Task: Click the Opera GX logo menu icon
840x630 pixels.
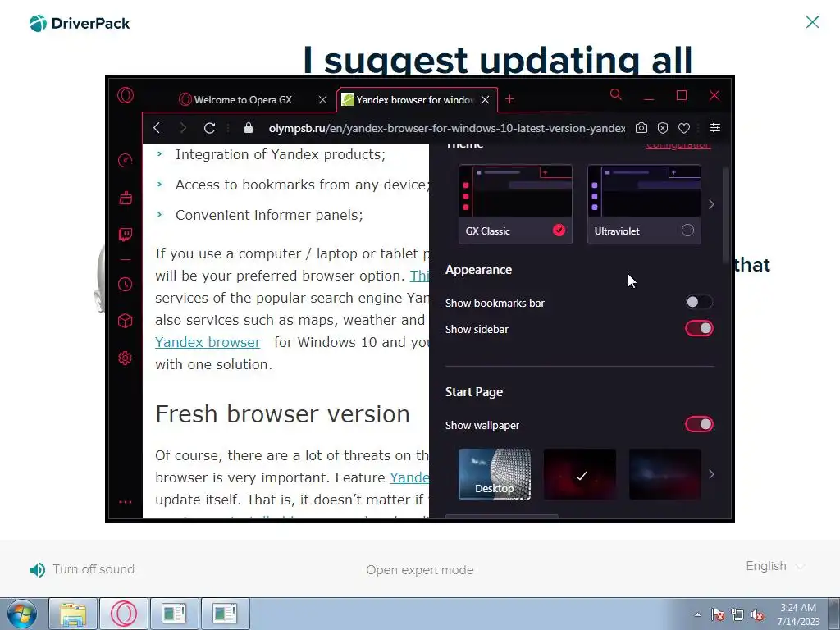Action: tap(126, 95)
